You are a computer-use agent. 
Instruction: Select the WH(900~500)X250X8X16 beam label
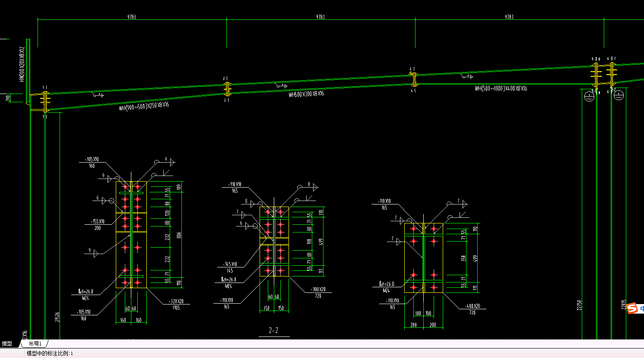coord(144,107)
